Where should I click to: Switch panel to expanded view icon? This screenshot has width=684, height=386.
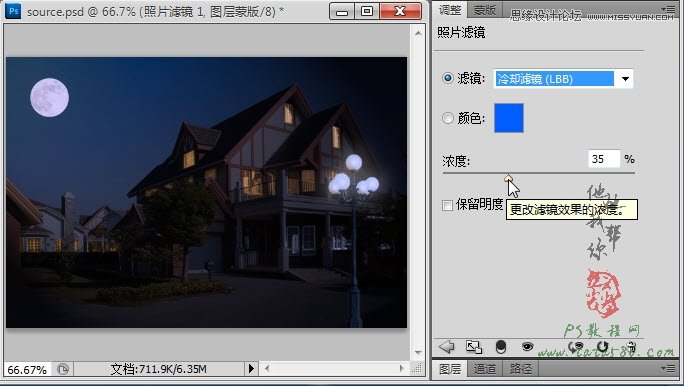coord(474,347)
